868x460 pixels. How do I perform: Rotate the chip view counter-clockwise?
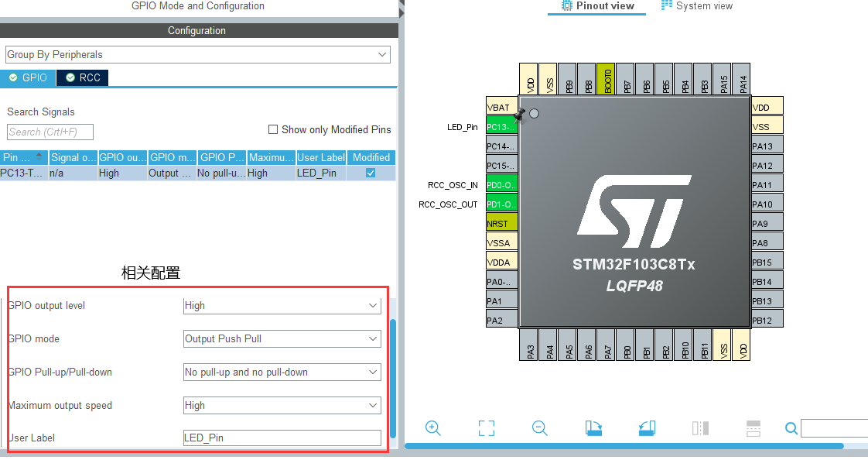[647, 428]
